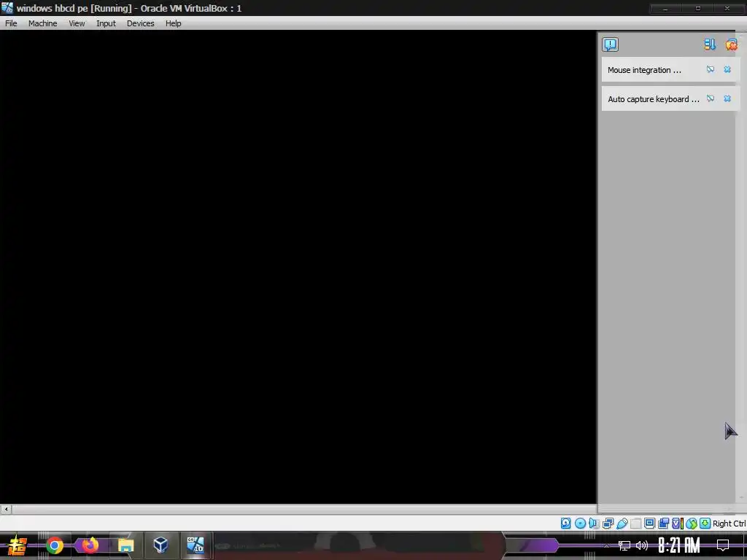This screenshot has height=560, width=747.
Task: Dismiss the Mouse integration notification
Action: [x=727, y=69]
